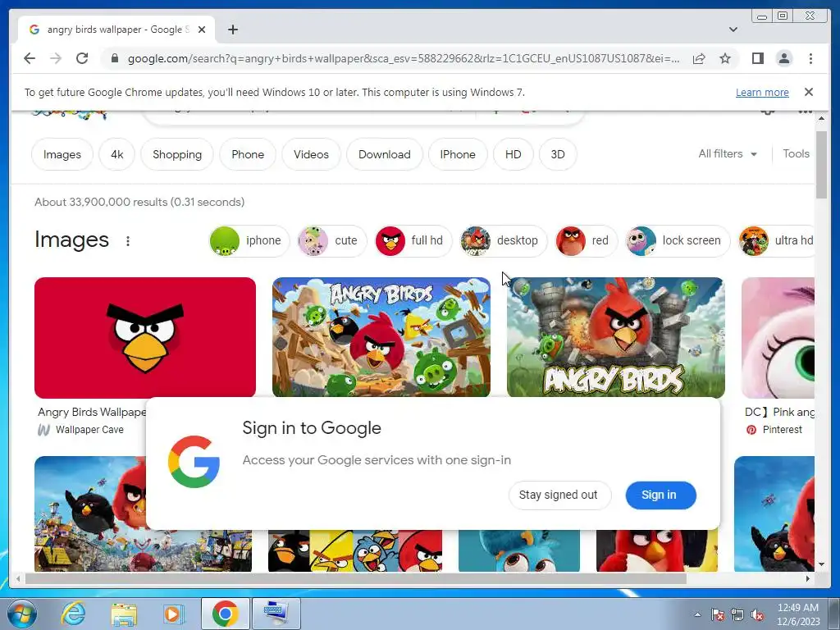This screenshot has width=840, height=630.
Task: Bookmark this page with the star
Action: tap(725, 58)
